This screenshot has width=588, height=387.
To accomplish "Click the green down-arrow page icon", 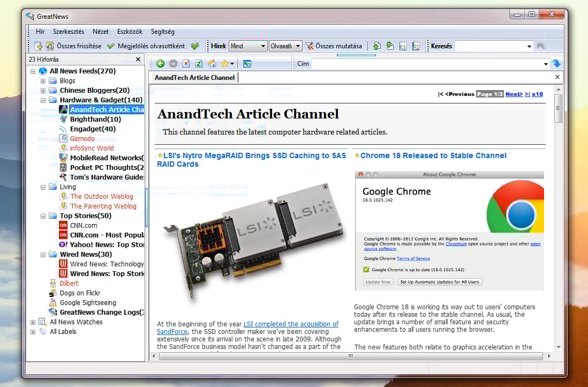I will [390, 46].
